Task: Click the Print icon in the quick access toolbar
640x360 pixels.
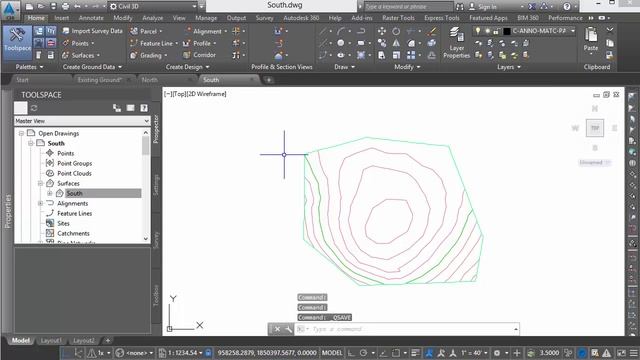Action: [65, 7]
